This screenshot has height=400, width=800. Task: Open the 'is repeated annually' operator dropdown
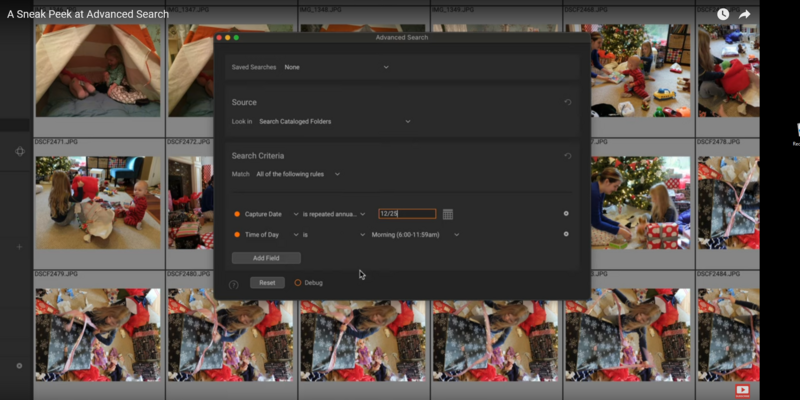(x=334, y=214)
